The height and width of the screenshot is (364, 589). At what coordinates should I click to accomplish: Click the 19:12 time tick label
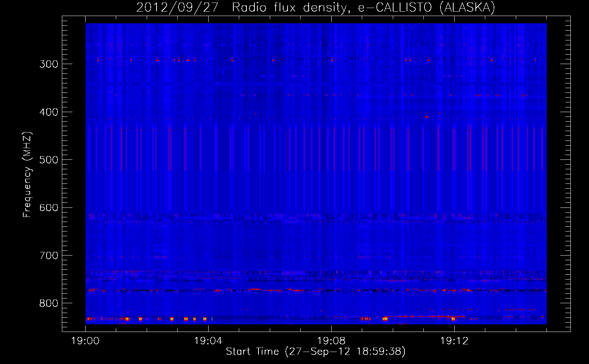454,341
